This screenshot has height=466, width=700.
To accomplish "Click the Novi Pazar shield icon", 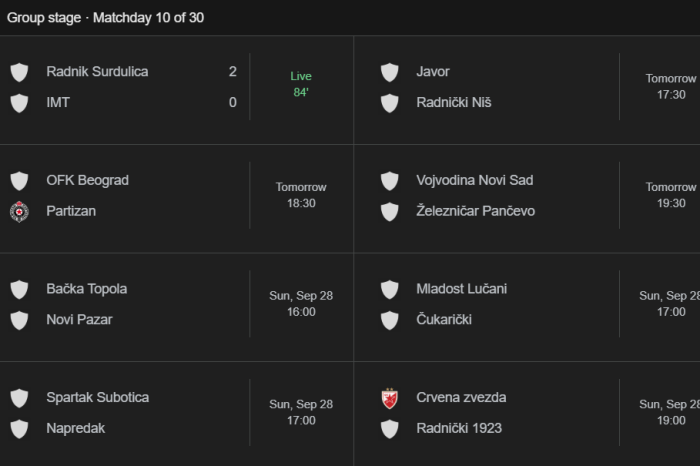I will [19, 320].
